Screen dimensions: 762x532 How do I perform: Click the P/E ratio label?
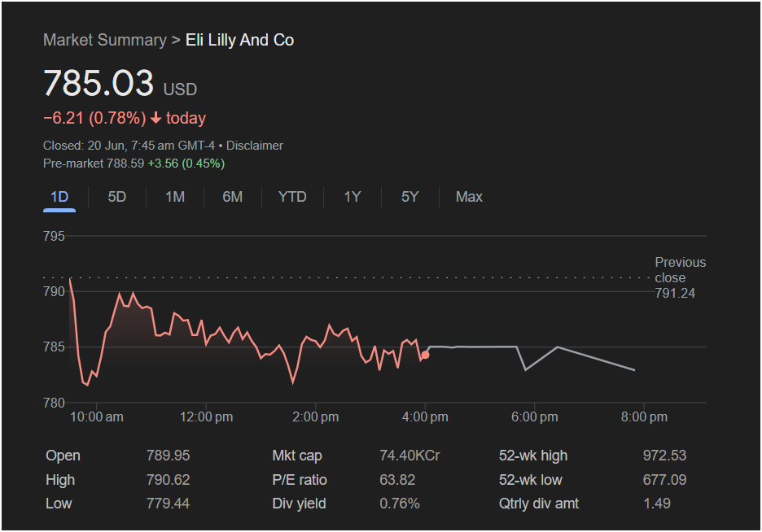point(300,480)
